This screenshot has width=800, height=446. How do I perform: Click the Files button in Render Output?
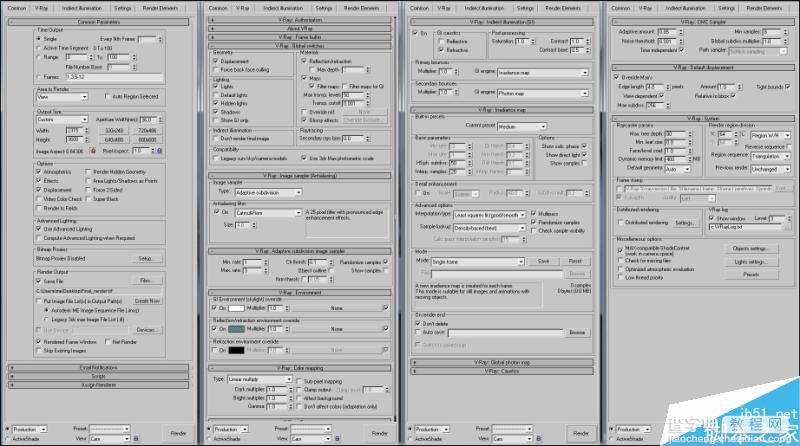coord(145,281)
